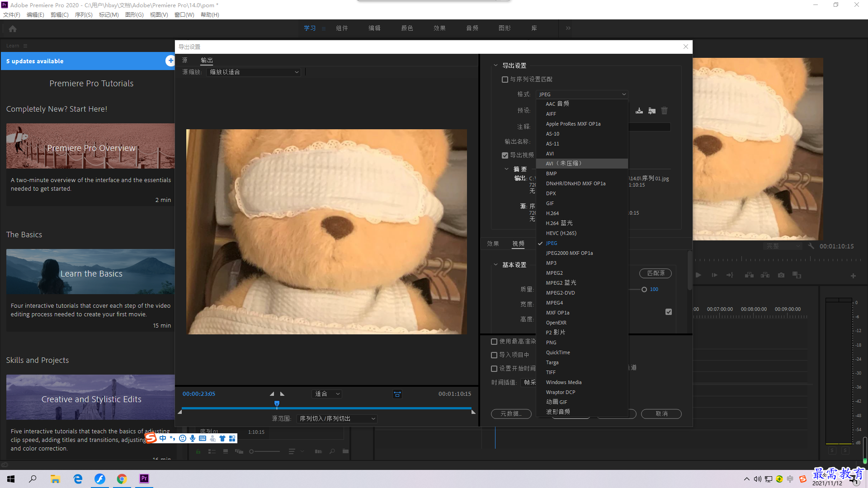The image size is (868, 488).
Task: Open File Explorer from taskbar
Action: (x=55, y=479)
